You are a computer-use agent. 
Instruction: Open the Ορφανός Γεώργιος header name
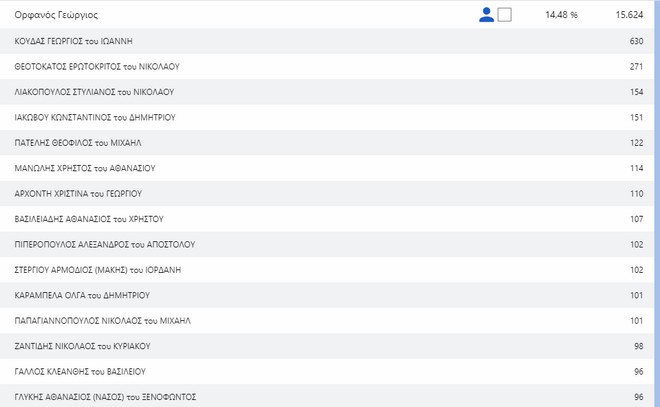pos(56,16)
